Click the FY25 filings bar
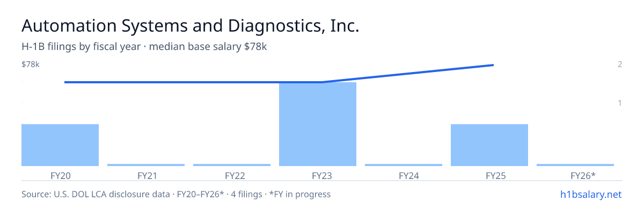 (x=489, y=145)
